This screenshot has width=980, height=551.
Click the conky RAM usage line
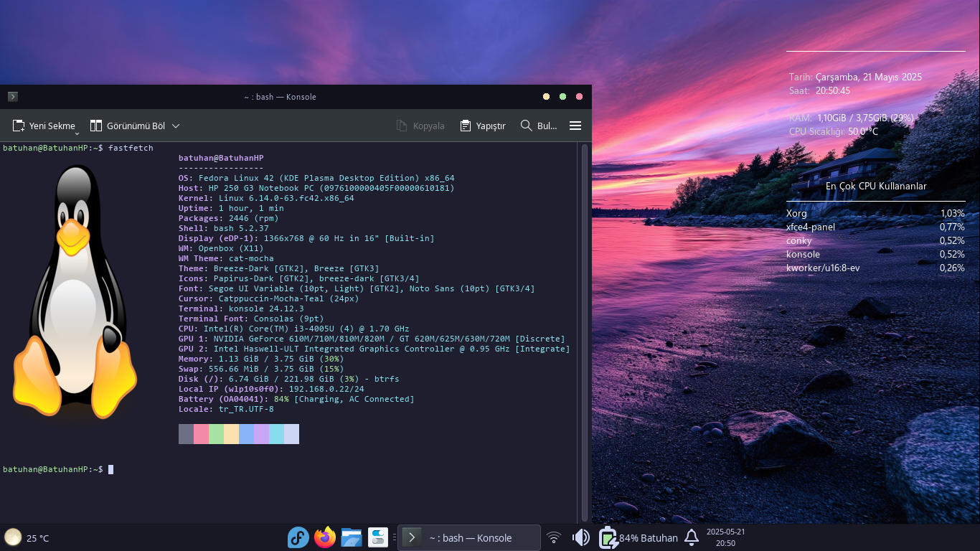pyautogui.click(x=851, y=118)
